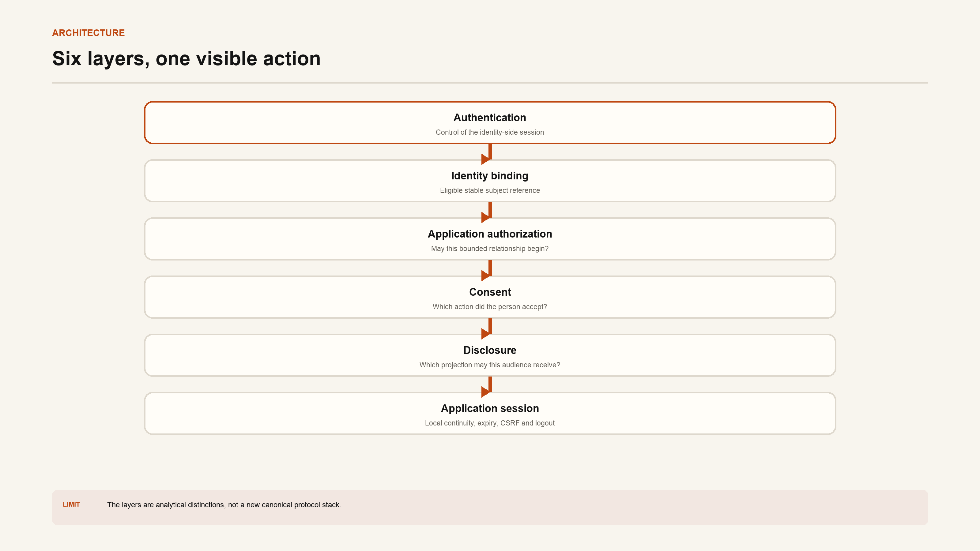Select the Application authorization layer box
The image size is (980, 551).
pyautogui.click(x=490, y=239)
